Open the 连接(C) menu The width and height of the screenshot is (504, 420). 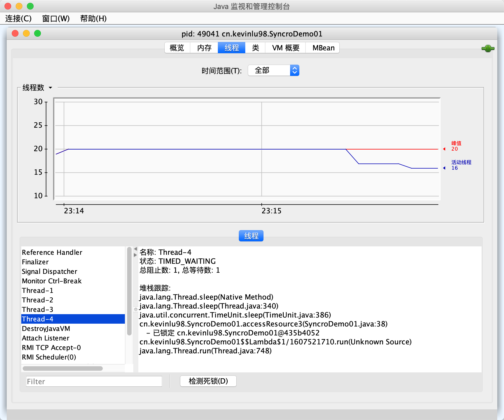coord(18,18)
